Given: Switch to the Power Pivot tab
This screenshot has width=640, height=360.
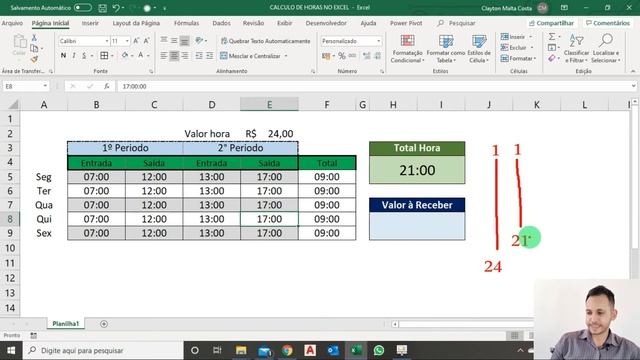Looking at the screenshot, I should [406, 23].
